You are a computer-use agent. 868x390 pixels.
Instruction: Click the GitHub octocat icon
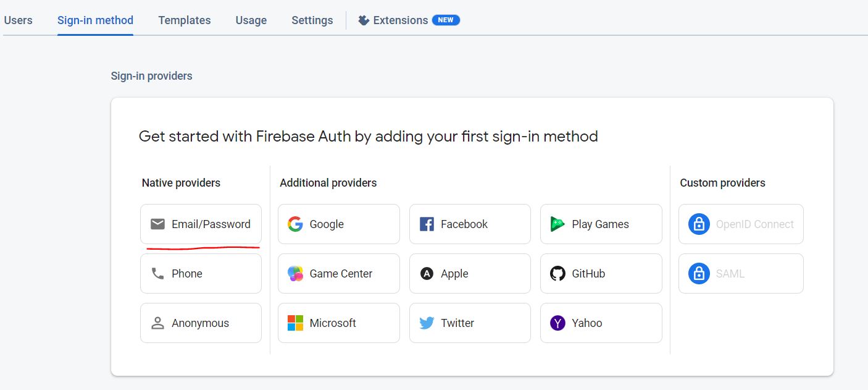[x=557, y=273]
